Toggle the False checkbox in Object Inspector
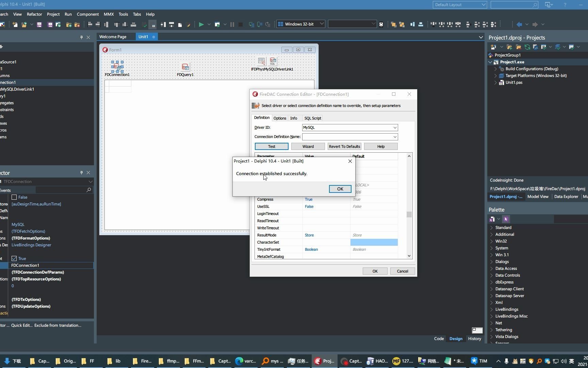Image resolution: width=588 pixels, height=368 pixels. click(x=14, y=197)
